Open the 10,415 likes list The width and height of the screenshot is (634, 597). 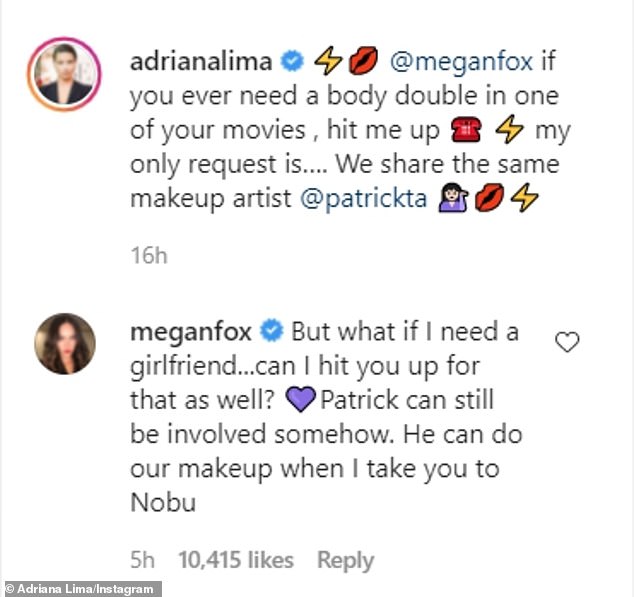[235, 560]
